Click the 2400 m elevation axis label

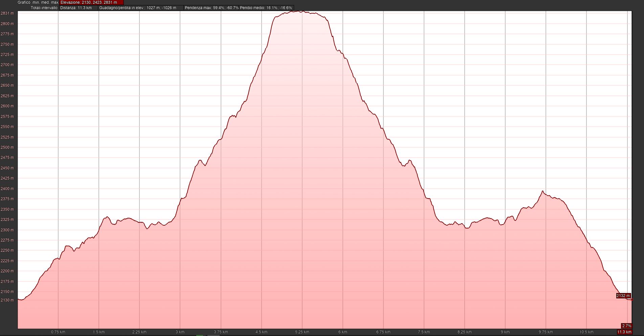coord(7,189)
